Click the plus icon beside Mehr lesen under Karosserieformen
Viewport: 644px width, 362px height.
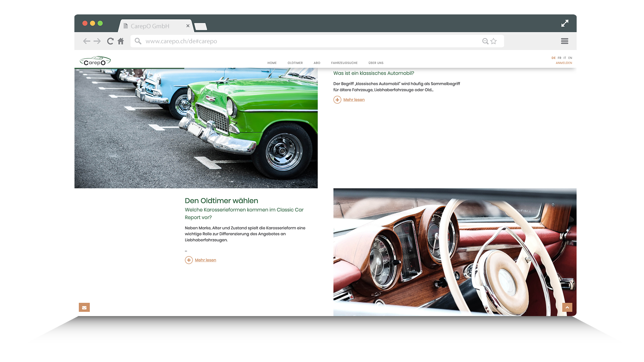coord(189,260)
